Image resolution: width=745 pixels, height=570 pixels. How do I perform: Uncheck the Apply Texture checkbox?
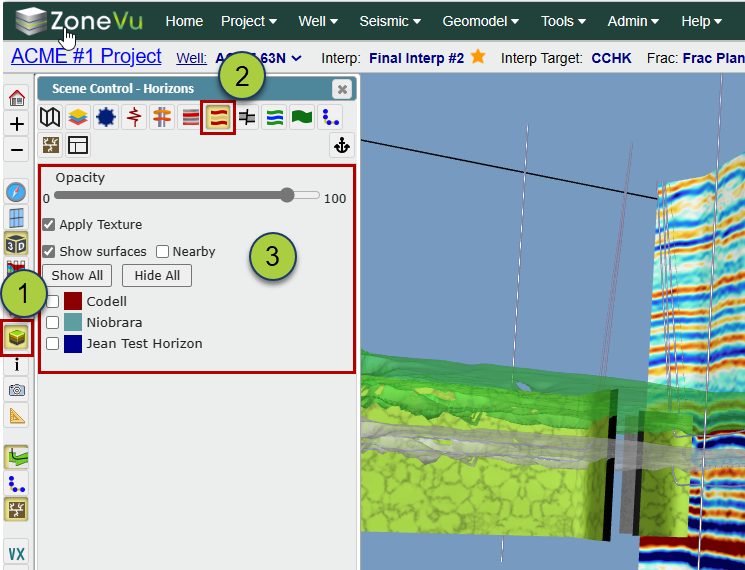coord(48,224)
